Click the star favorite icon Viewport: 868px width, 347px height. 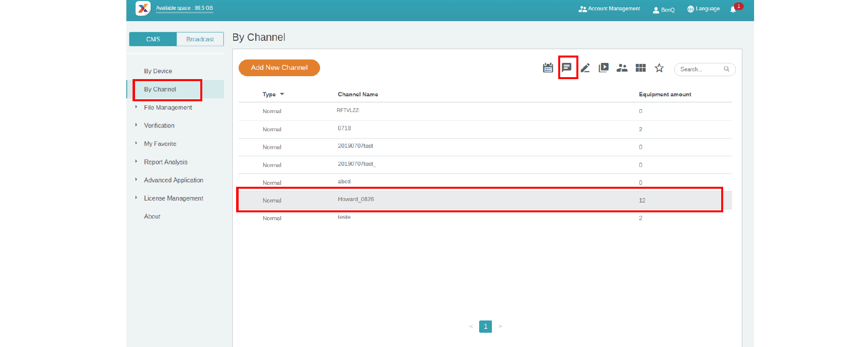(659, 68)
